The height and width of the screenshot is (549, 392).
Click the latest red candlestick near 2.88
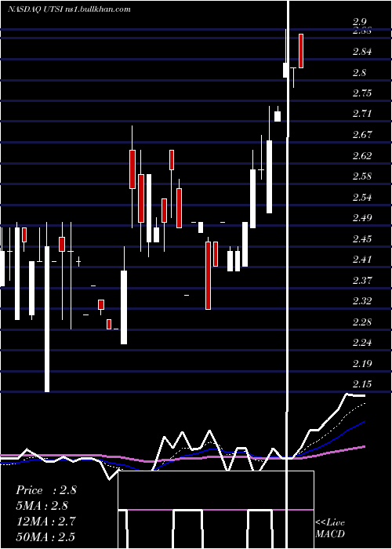[x=300, y=51]
